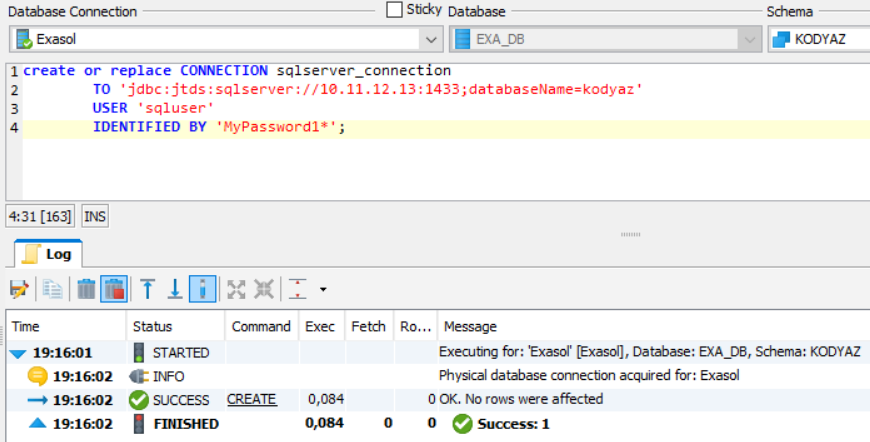Click the EXA_DB database icon
The height and width of the screenshot is (442, 870).
(x=462, y=39)
